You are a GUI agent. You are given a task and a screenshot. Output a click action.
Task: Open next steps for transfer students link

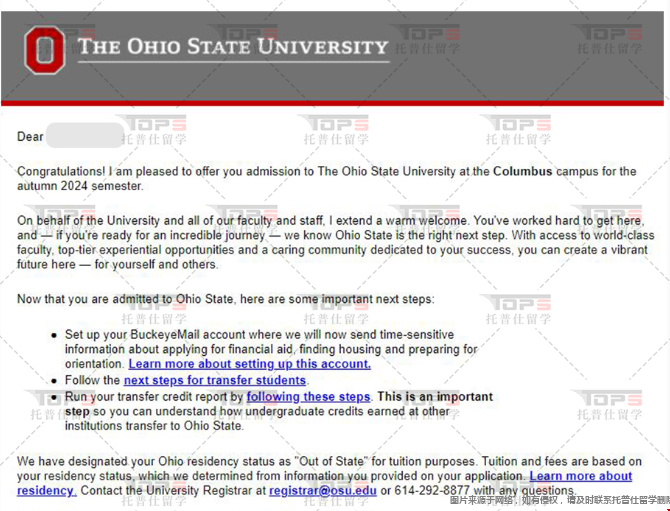pos(215,380)
